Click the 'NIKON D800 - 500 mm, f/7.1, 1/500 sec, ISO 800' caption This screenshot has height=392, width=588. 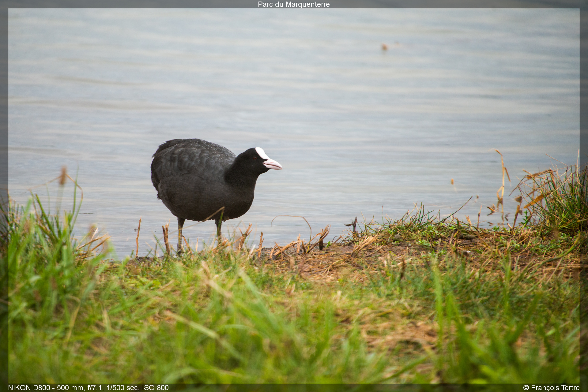(x=88, y=388)
